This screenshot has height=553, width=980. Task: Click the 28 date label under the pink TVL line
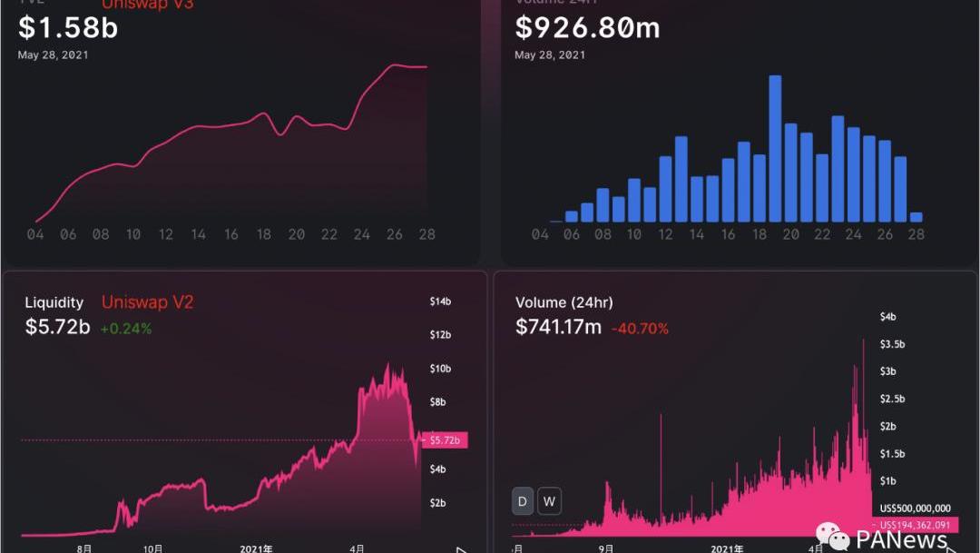pos(426,234)
